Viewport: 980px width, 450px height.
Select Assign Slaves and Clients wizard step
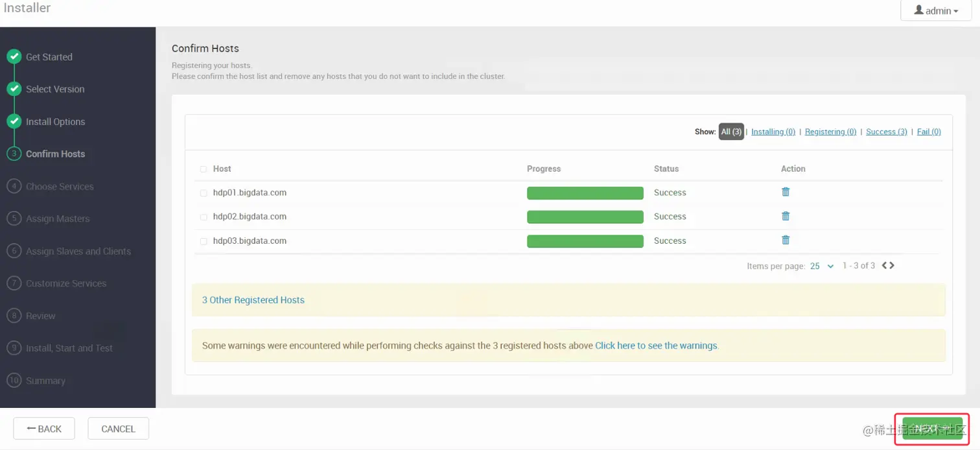pyautogui.click(x=78, y=252)
